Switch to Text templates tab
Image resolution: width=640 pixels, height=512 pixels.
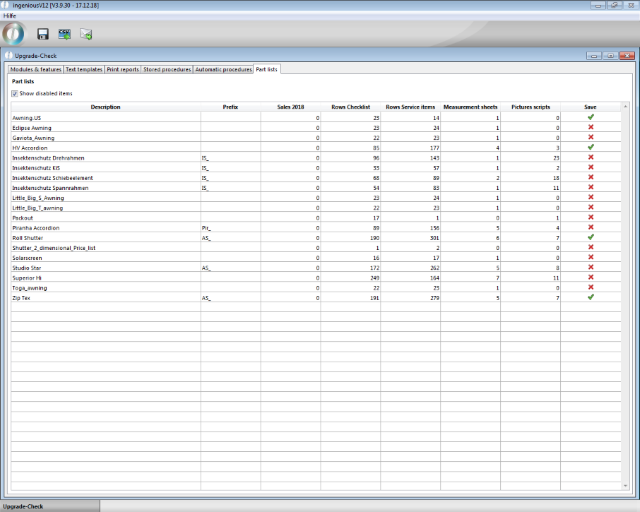tap(84, 69)
